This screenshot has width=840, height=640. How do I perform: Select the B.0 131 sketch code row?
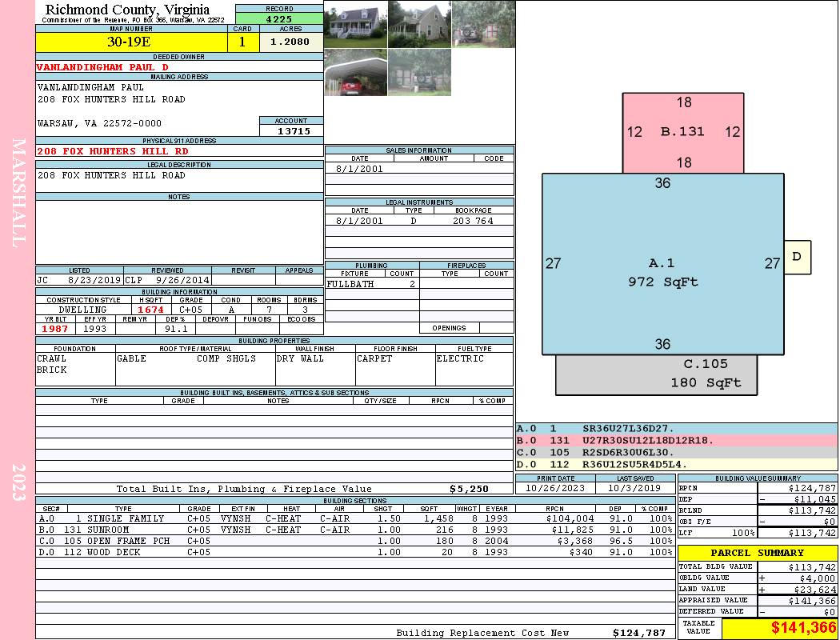coord(677,440)
